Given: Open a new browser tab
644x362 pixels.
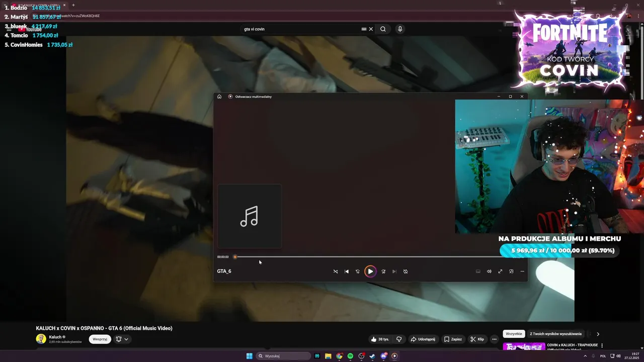Looking at the screenshot, I should 73,5.
